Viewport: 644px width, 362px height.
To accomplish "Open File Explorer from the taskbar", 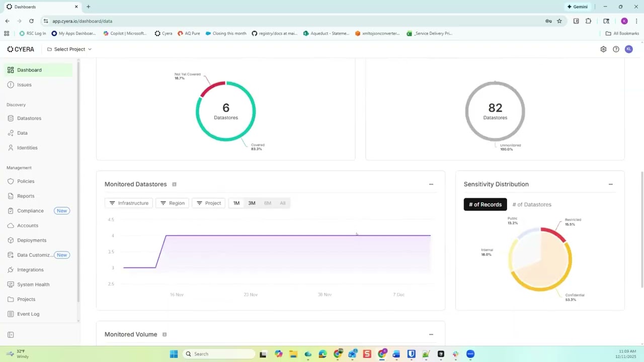I will tap(293, 354).
